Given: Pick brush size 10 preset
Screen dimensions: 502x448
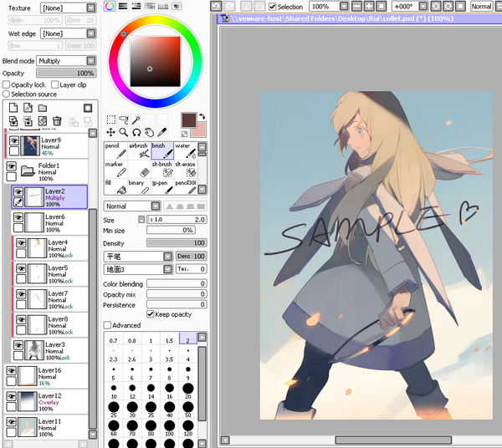Looking at the screenshot, I should (x=113, y=391).
